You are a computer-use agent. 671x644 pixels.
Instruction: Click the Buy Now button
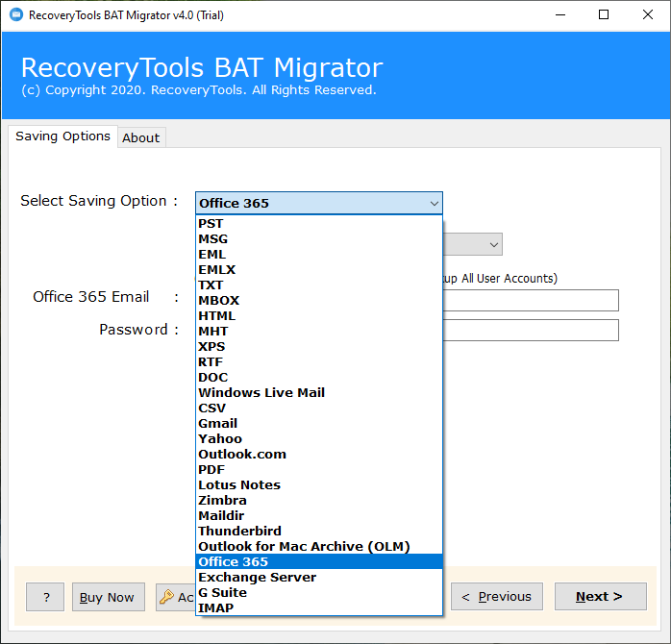[109, 597]
